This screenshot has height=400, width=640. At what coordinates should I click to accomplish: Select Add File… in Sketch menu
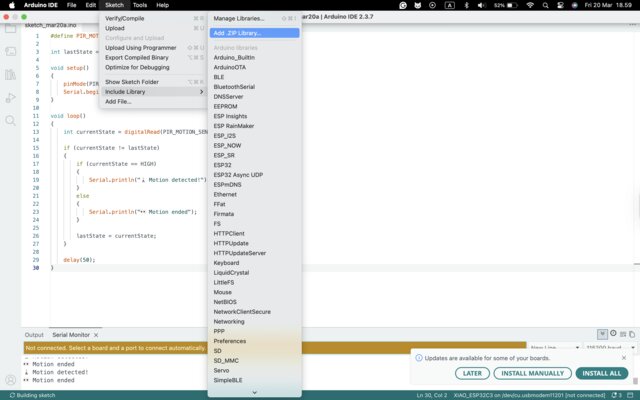(x=153, y=102)
